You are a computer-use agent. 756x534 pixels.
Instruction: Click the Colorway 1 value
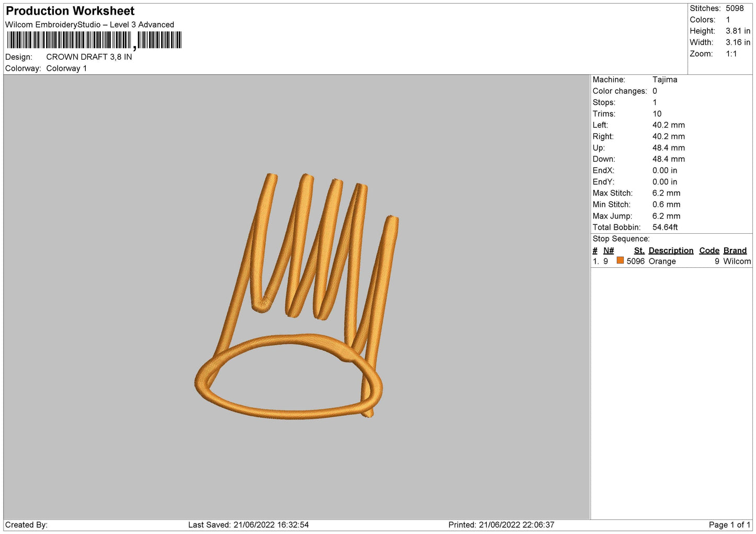tap(66, 69)
